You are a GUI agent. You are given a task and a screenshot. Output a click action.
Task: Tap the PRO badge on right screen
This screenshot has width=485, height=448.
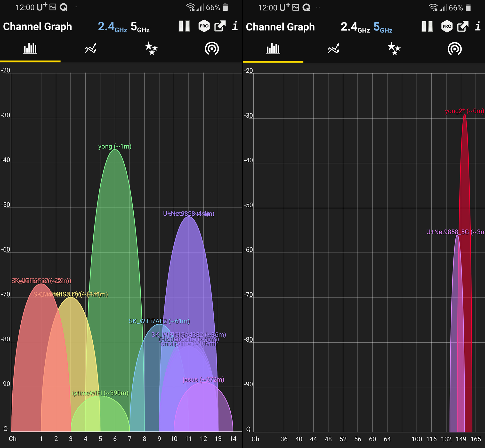tap(447, 26)
